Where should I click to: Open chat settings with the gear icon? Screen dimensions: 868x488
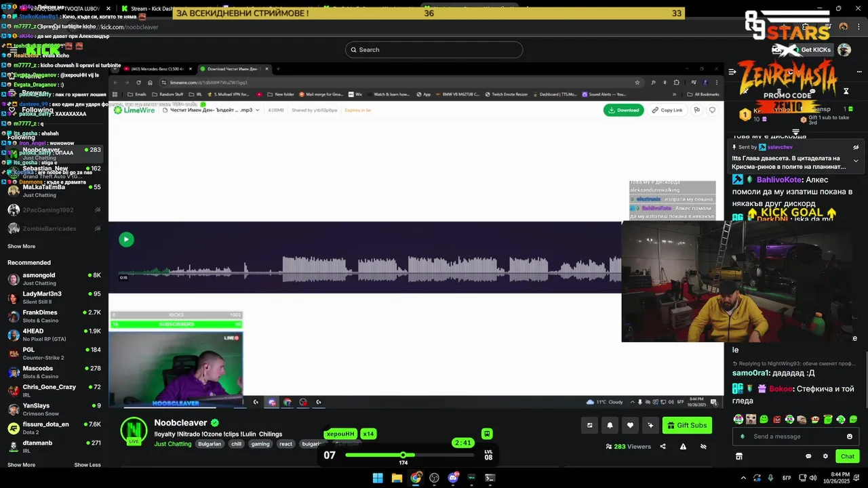pyautogui.click(x=825, y=456)
